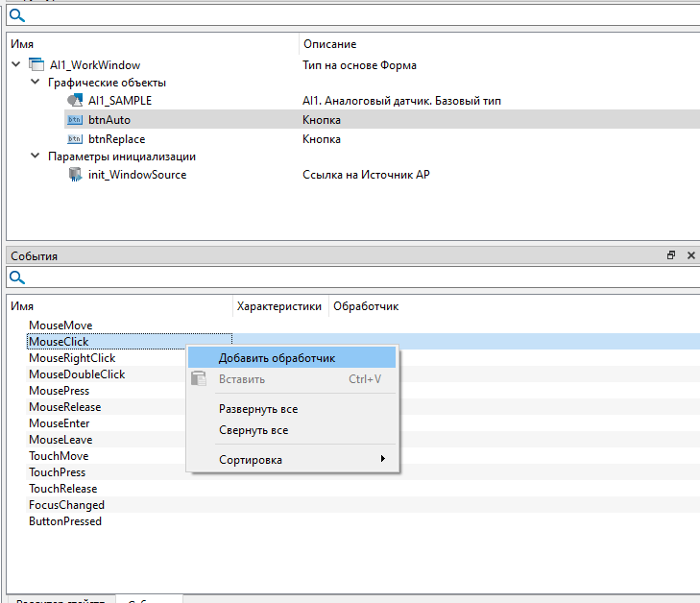Select Развернуть все in the context menu
700x603 pixels.
[x=258, y=409]
